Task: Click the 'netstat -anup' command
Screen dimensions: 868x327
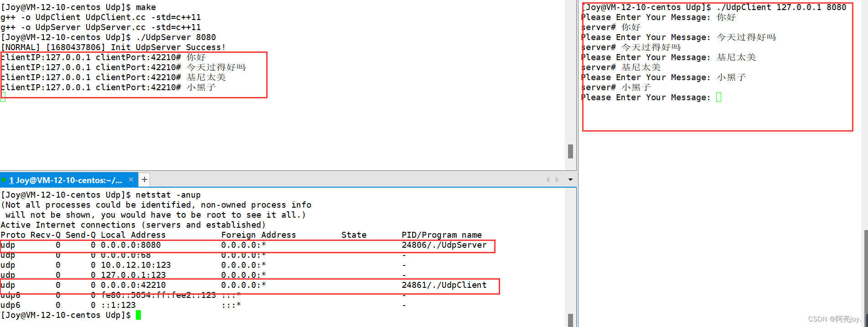Action: click(168, 195)
